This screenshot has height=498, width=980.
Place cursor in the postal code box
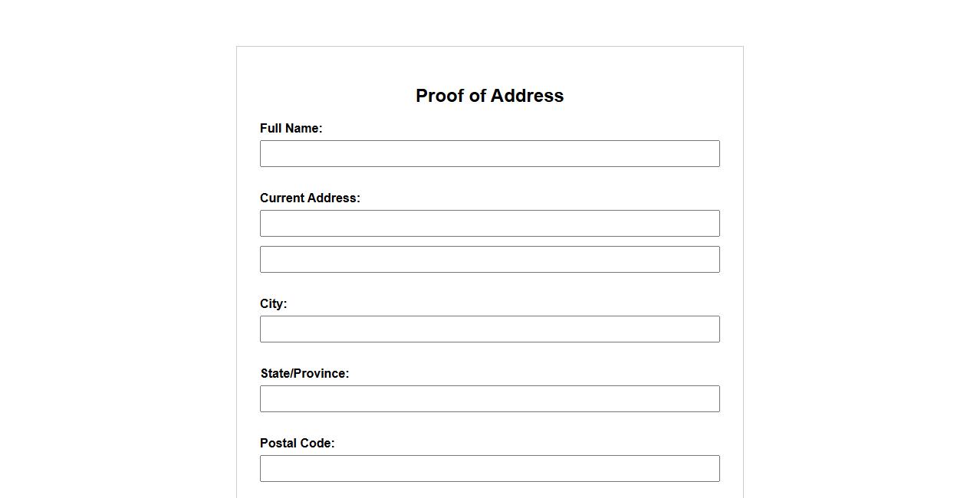489,468
